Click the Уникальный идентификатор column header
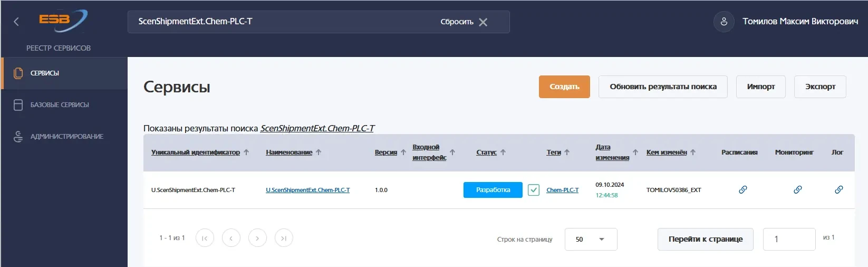 (196, 152)
